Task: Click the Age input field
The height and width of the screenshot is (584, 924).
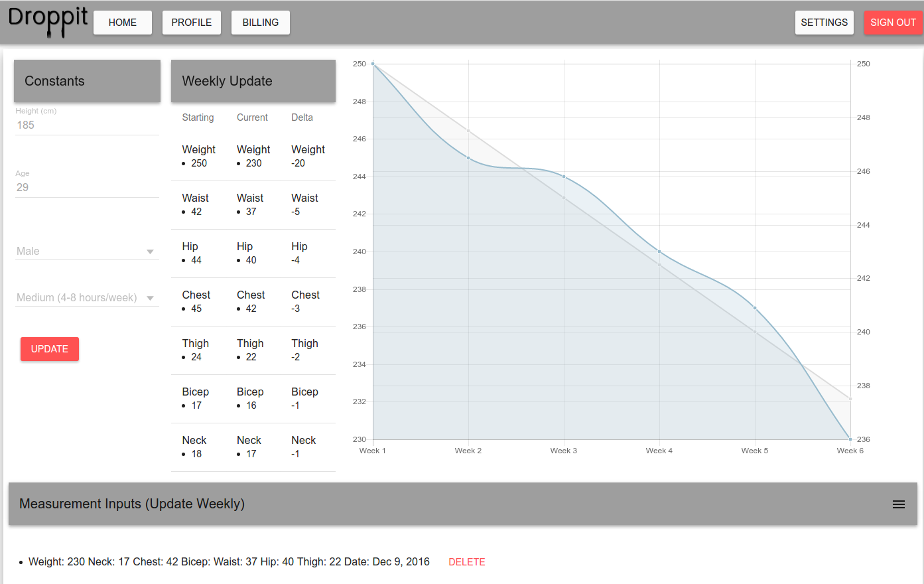Action: click(x=87, y=187)
